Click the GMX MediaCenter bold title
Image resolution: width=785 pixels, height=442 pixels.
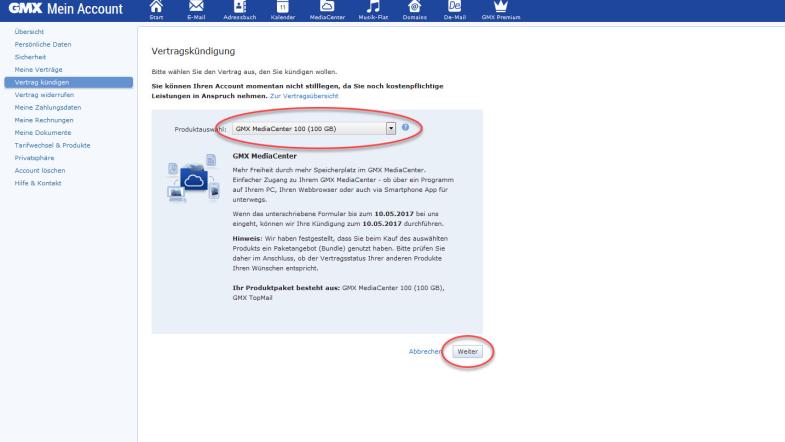[x=264, y=156]
